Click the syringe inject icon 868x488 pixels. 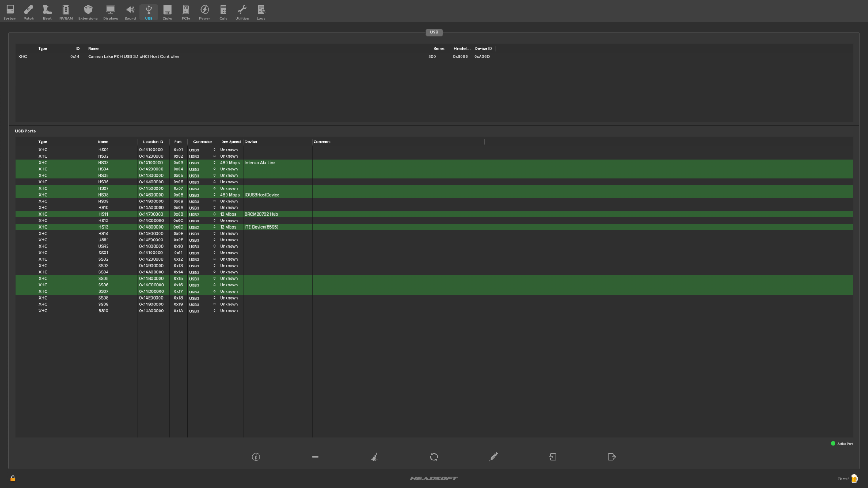coord(493,457)
